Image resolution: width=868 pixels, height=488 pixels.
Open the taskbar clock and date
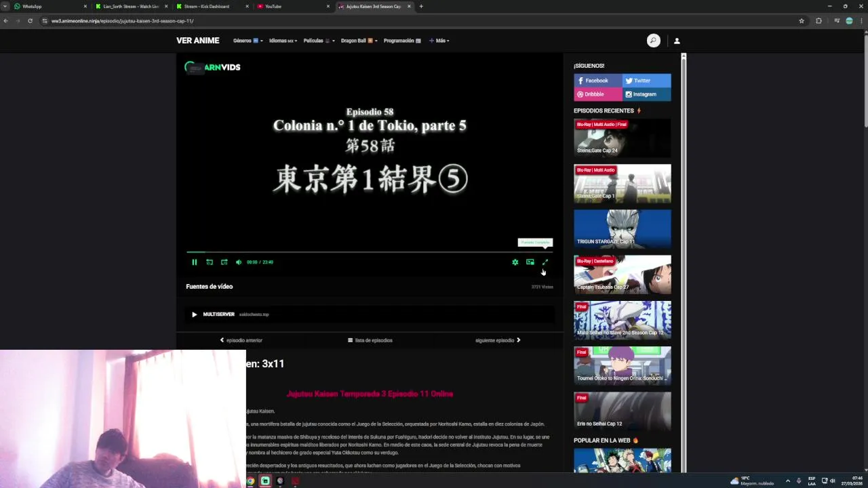pyautogui.click(x=852, y=481)
